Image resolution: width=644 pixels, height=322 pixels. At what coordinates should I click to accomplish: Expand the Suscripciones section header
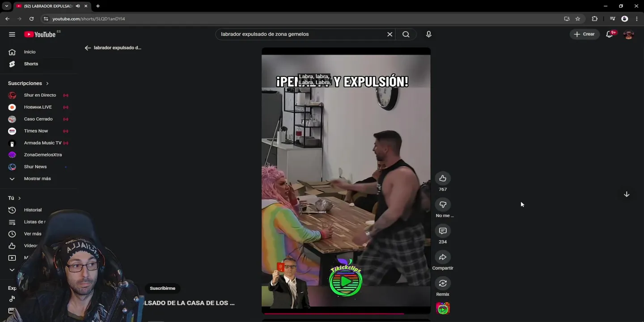pyautogui.click(x=28, y=83)
